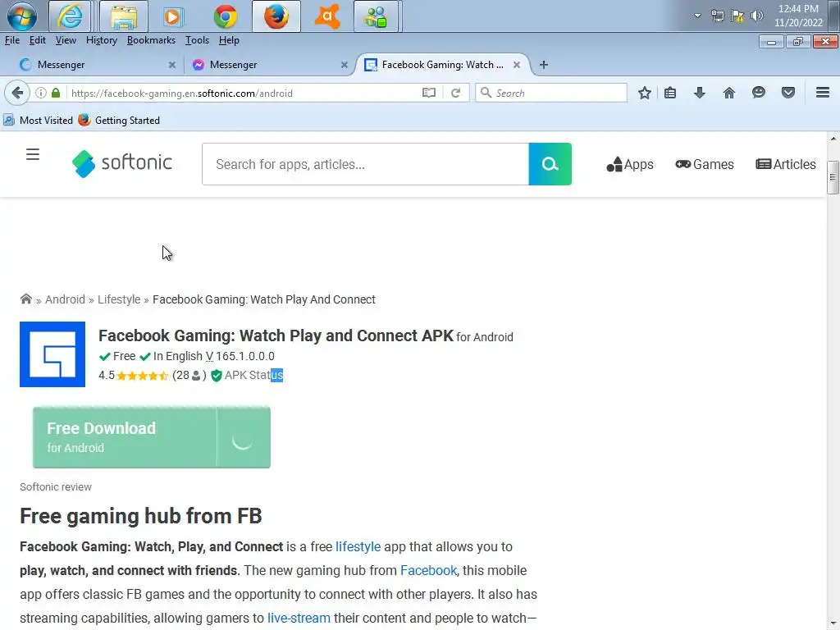Switch to Firefox taskbar button

pyautogui.click(x=276, y=16)
